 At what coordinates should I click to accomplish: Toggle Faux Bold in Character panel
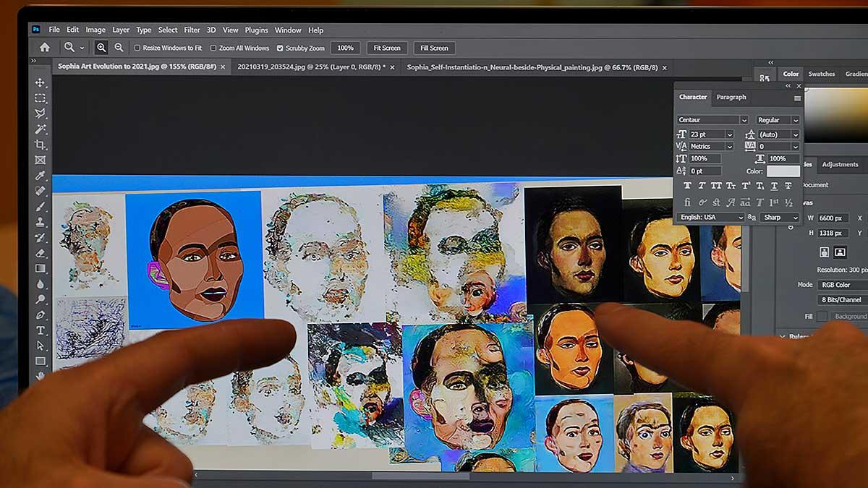click(687, 186)
